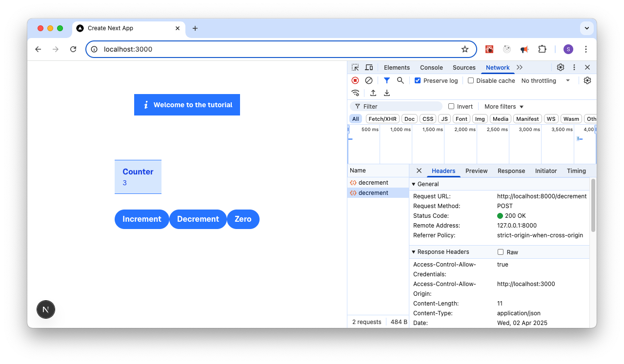624x364 pixels.
Task: Switch to the Console panel
Action: pos(431,67)
